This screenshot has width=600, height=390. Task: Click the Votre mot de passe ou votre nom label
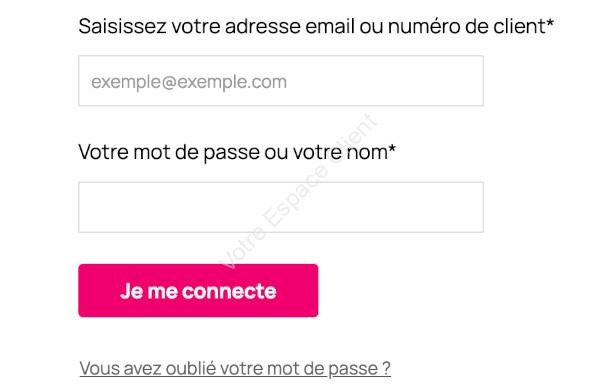click(237, 152)
